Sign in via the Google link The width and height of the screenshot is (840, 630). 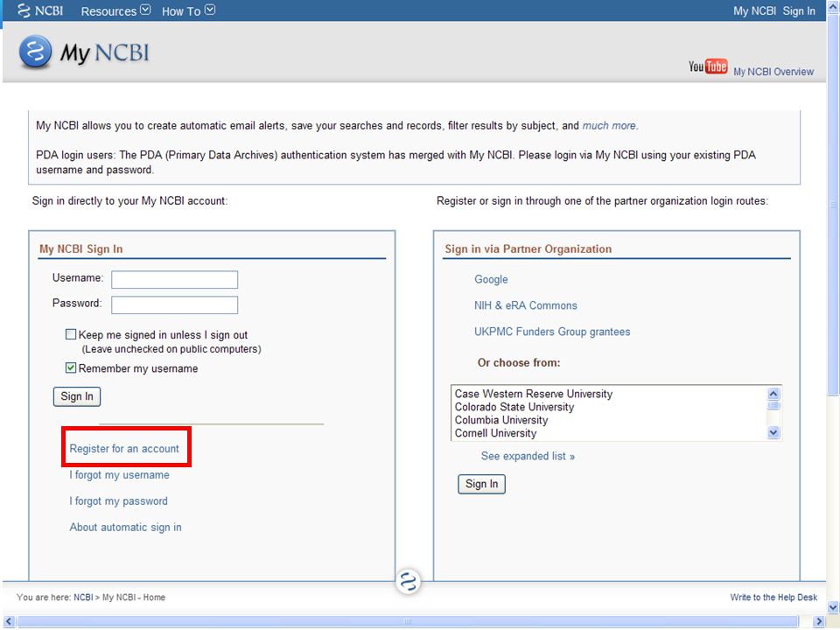[491, 280]
